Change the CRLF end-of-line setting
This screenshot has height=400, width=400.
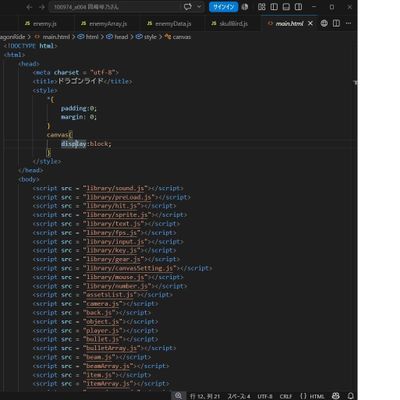click(x=286, y=396)
